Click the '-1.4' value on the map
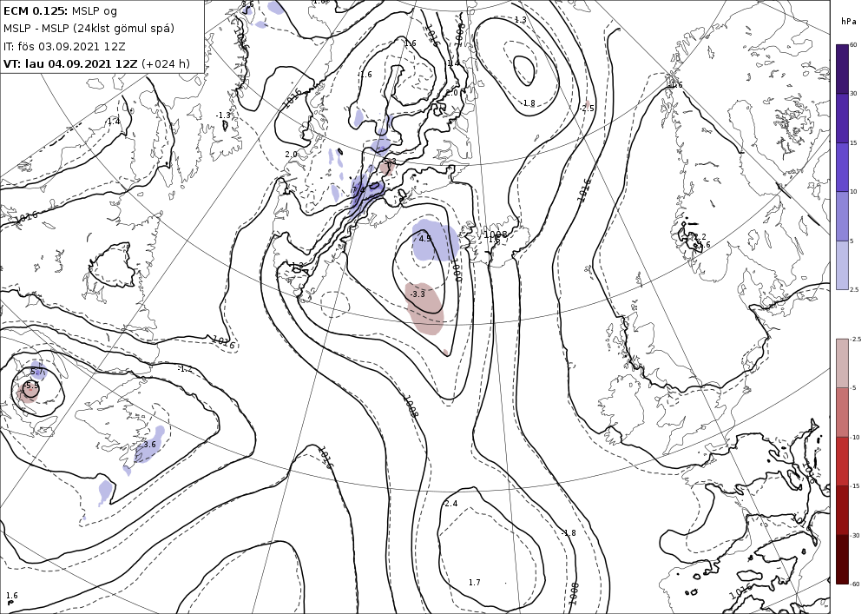 [x=113, y=122]
